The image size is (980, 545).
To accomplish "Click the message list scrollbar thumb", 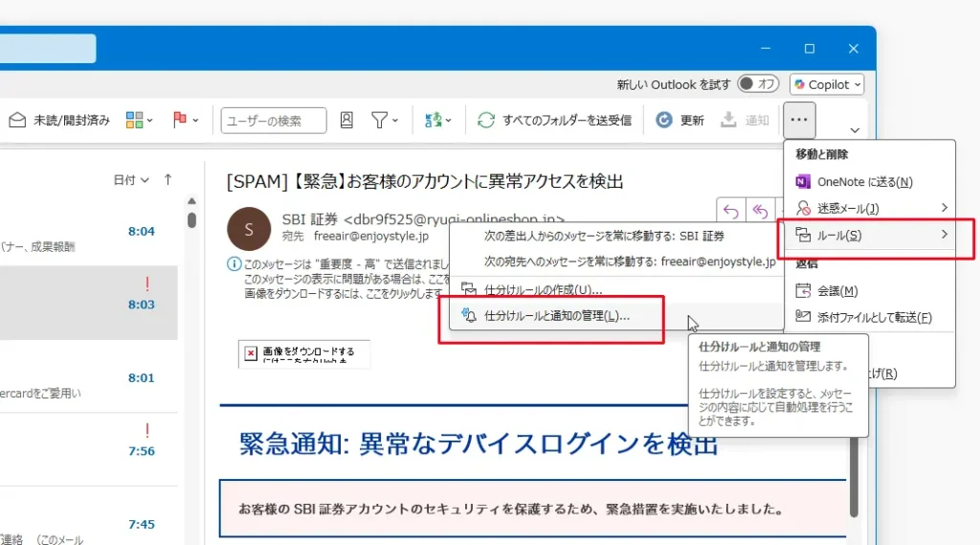I will coord(191,219).
